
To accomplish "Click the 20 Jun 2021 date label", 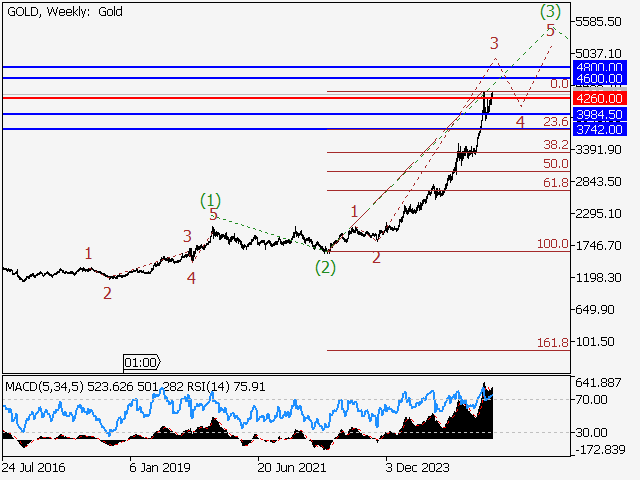I will 291,466.
